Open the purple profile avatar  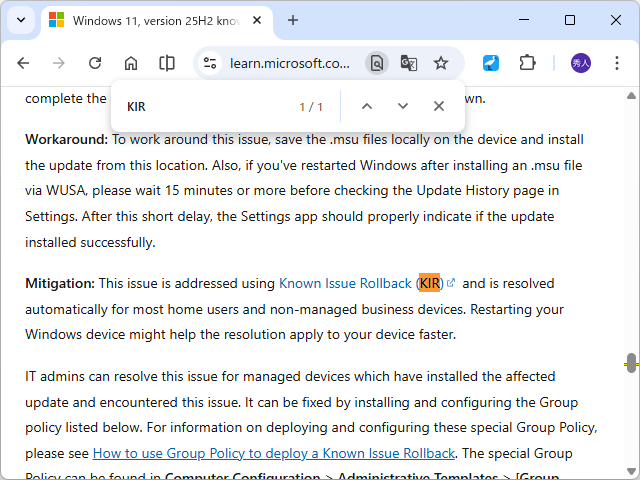580,63
